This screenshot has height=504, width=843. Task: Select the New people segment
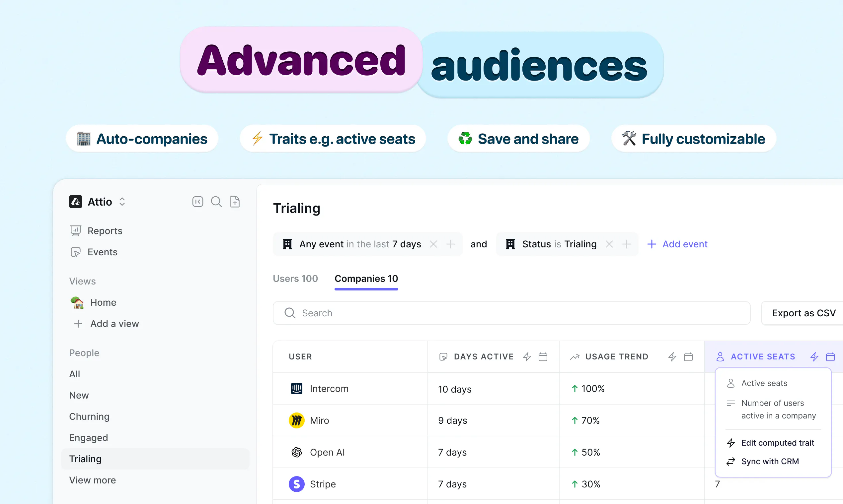click(x=79, y=395)
